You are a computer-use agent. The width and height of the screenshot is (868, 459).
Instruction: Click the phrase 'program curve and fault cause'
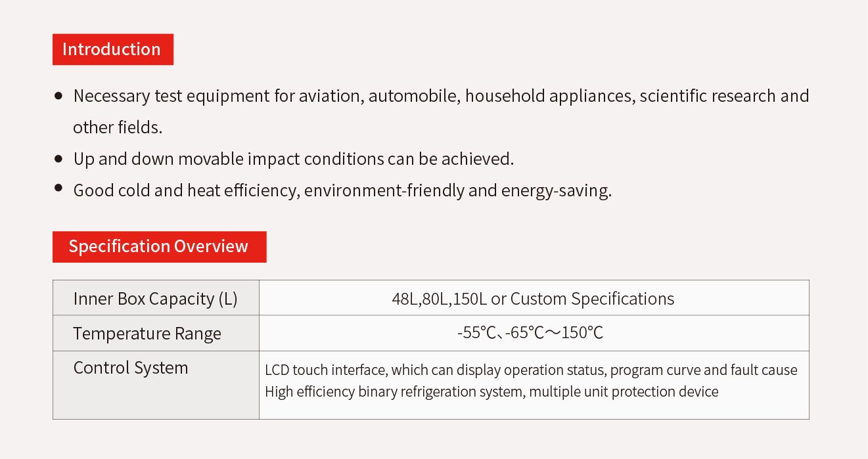coord(704,370)
